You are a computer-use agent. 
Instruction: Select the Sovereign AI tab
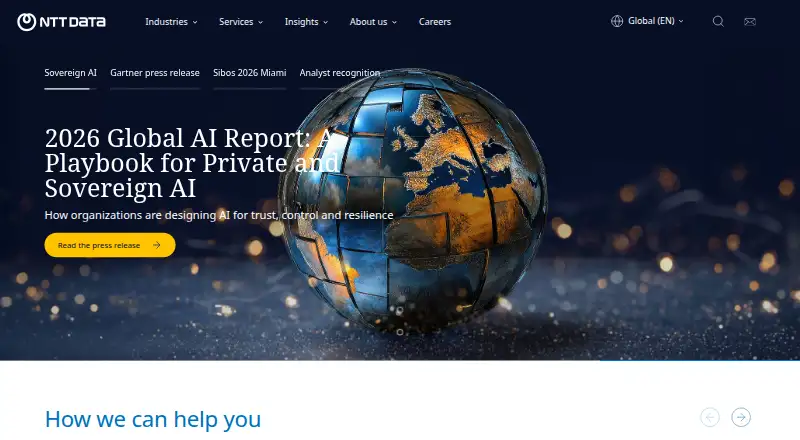[x=70, y=73]
